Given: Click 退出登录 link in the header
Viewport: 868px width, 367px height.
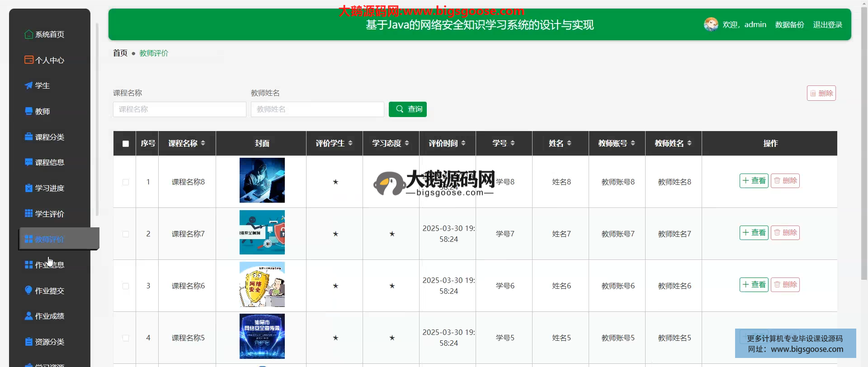Looking at the screenshot, I should point(827,25).
